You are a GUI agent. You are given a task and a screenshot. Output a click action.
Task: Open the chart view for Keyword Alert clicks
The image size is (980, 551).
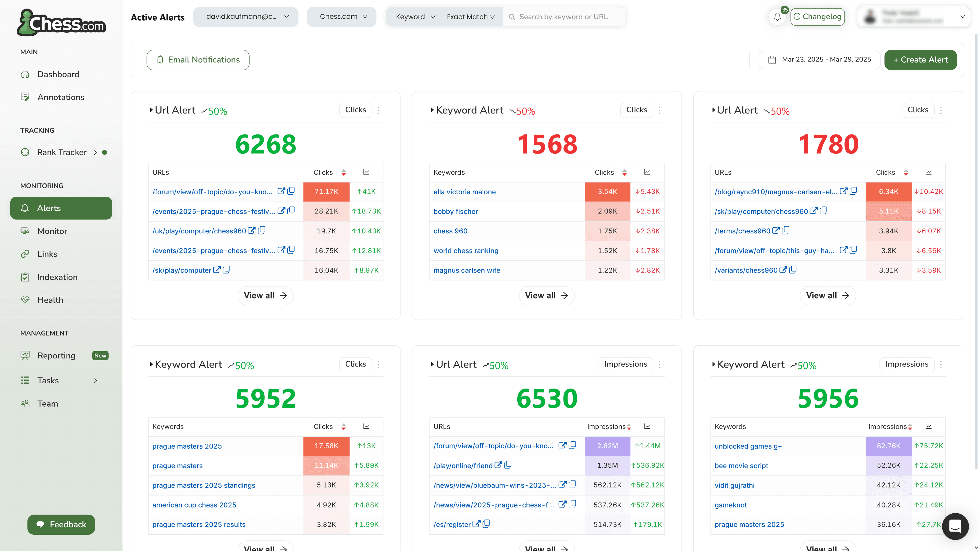(647, 172)
